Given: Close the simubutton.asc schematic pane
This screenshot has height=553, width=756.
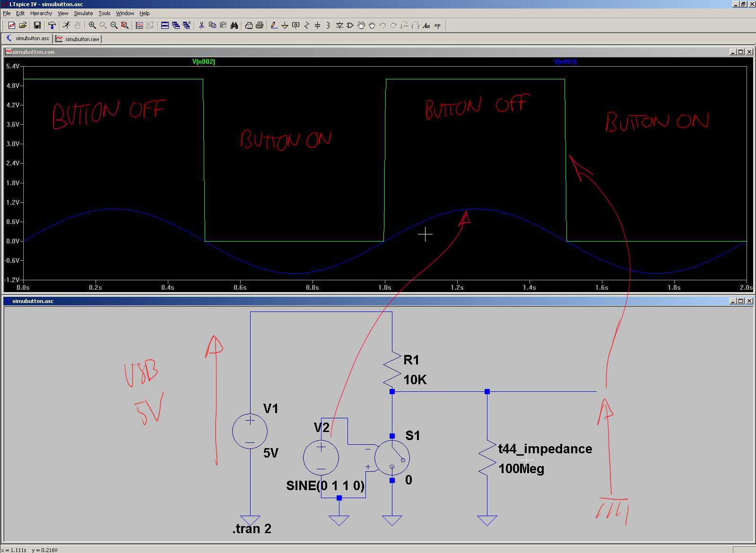Looking at the screenshot, I should [x=749, y=301].
